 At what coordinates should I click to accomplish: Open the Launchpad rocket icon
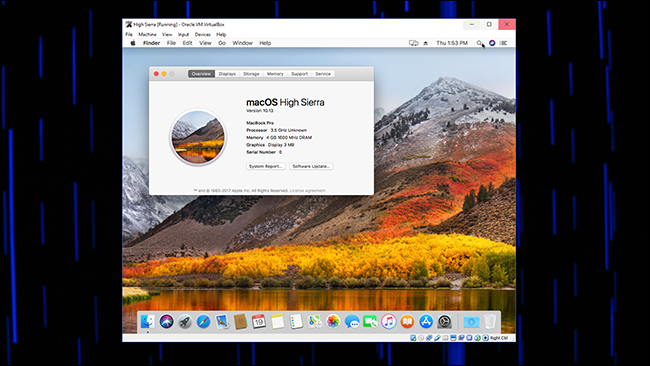pyautogui.click(x=185, y=322)
